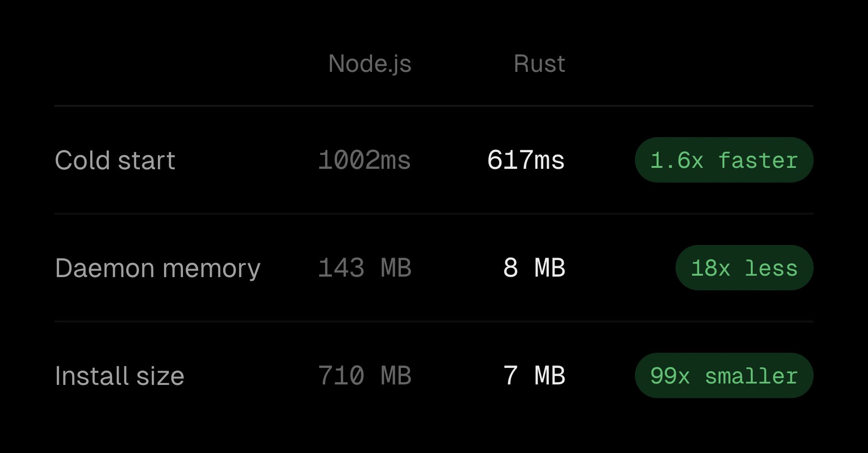868x453 pixels.
Task: Click the divider line below column headers
Action: click(434, 106)
